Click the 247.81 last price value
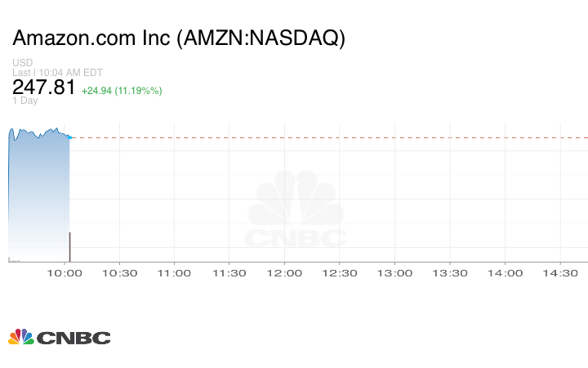588x368 pixels. [44, 88]
